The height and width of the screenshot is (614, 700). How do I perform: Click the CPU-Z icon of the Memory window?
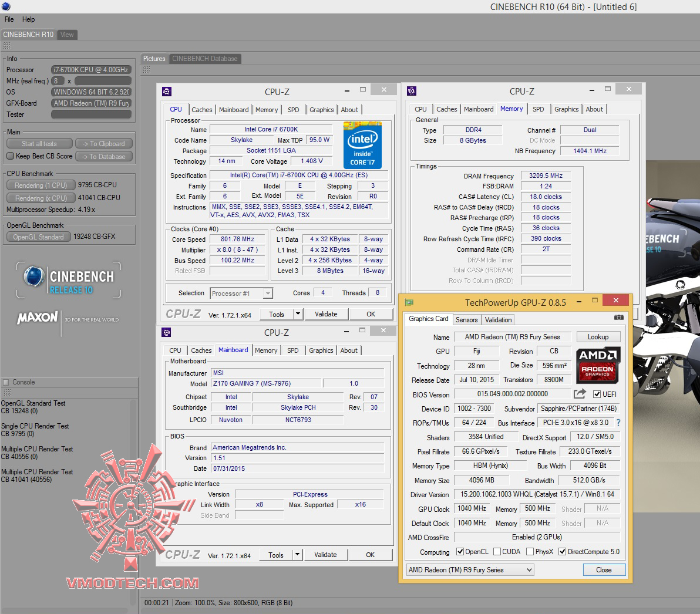pyautogui.click(x=412, y=91)
